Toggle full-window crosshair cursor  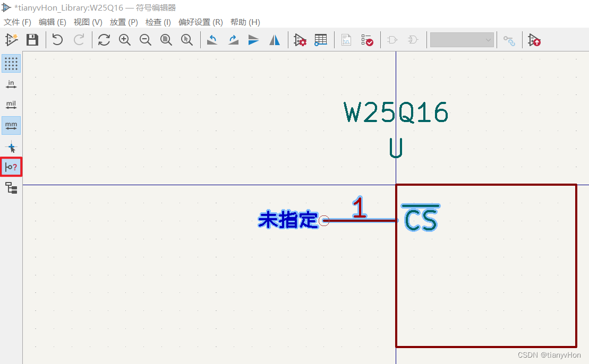(x=11, y=147)
